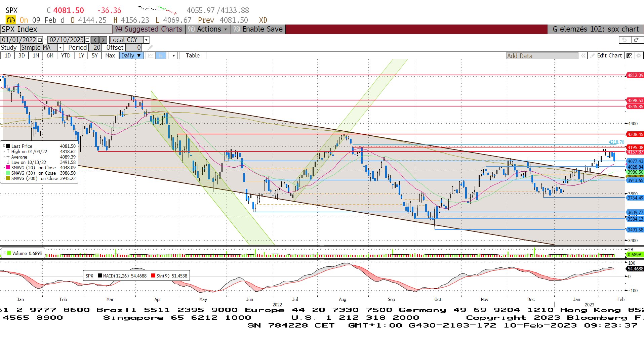Collapse the Last Price legend tree
644x344 pixels.
tap(4, 146)
